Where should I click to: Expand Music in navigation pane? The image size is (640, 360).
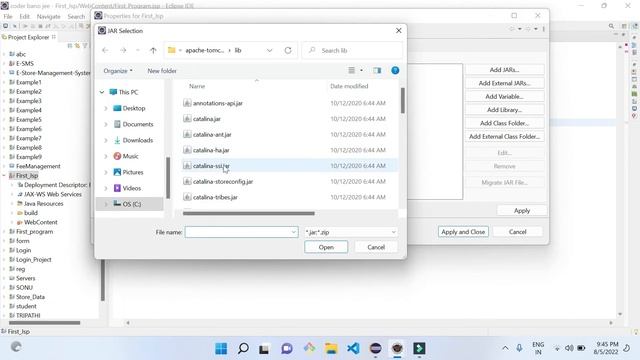coord(106,156)
